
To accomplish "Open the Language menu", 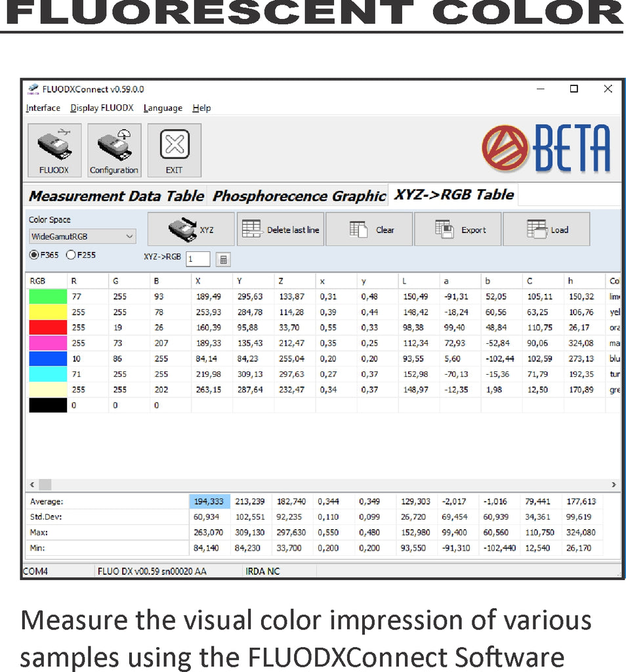I will [x=163, y=108].
